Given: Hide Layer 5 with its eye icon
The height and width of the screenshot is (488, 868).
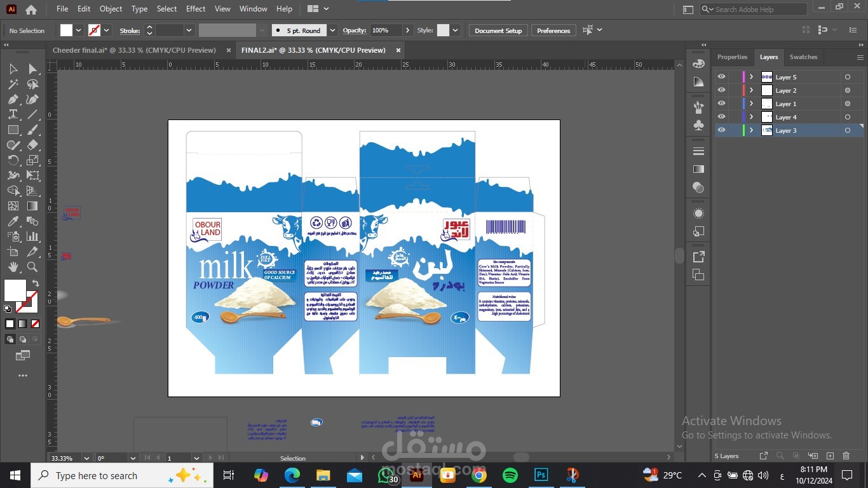Looking at the screenshot, I should 721,77.
